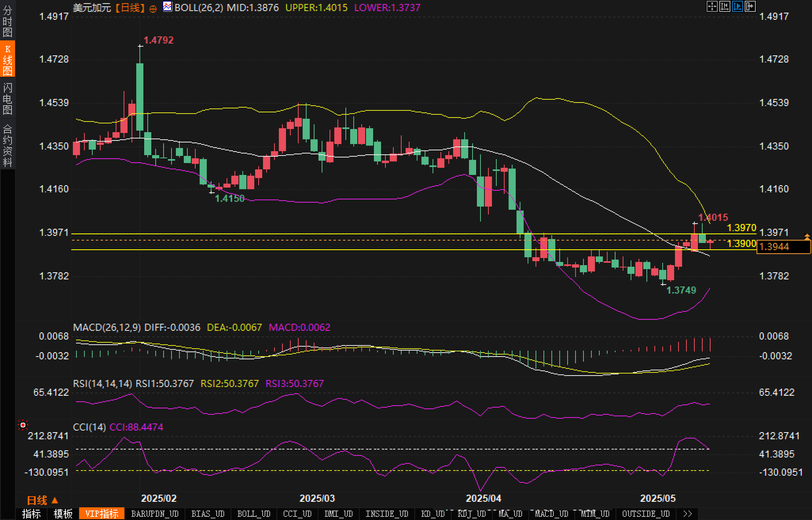Apply the MACD_UD indicator
812x520 pixels.
click(x=552, y=514)
